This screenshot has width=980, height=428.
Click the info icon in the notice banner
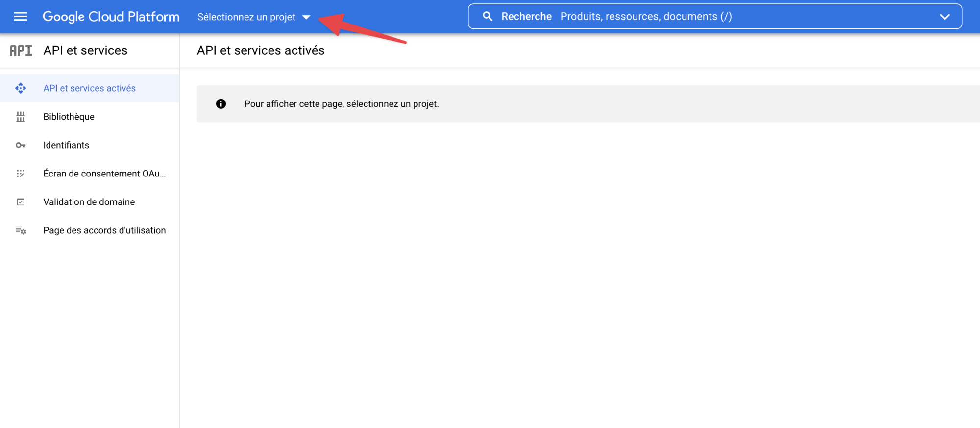pyautogui.click(x=221, y=104)
